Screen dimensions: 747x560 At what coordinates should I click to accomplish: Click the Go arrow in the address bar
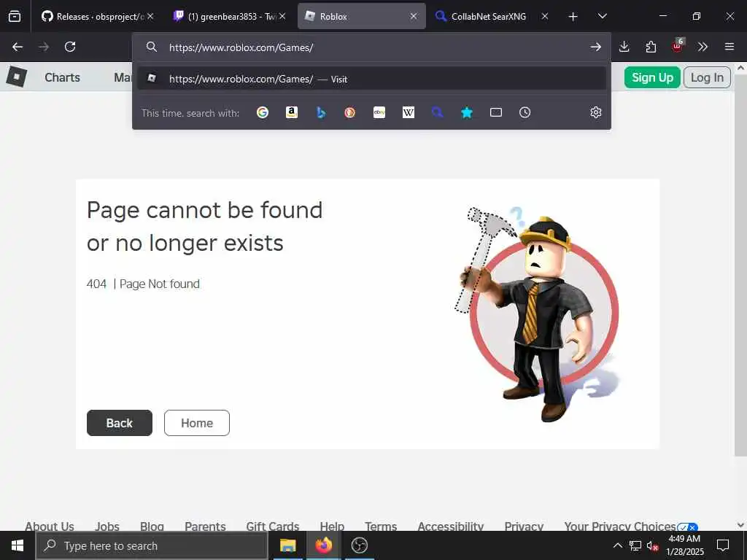tap(595, 47)
